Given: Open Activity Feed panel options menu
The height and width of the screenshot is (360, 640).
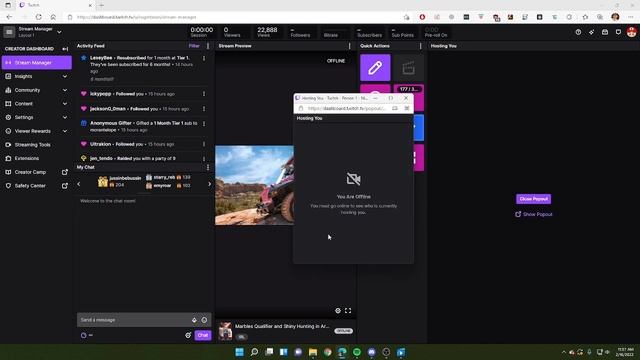Looking at the screenshot, I should pos(208,46).
